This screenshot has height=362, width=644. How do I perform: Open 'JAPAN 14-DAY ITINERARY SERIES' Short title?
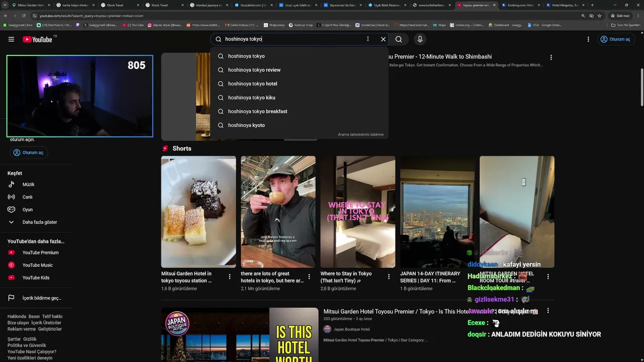point(430,277)
